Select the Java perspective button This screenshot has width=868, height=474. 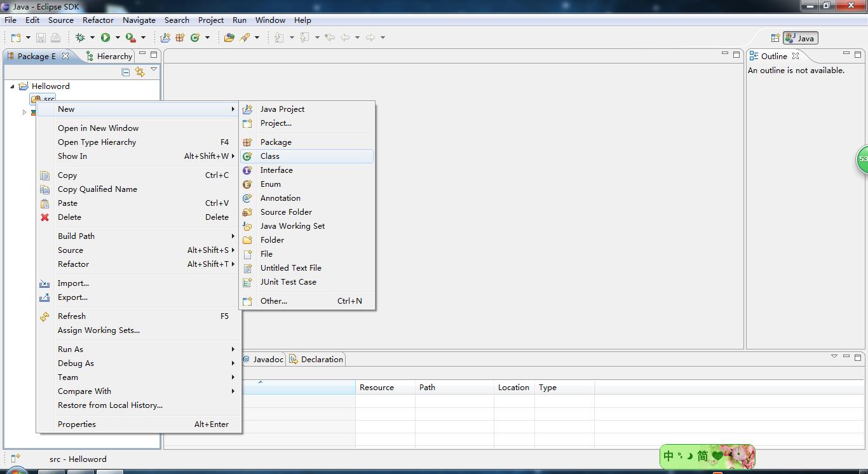click(800, 38)
